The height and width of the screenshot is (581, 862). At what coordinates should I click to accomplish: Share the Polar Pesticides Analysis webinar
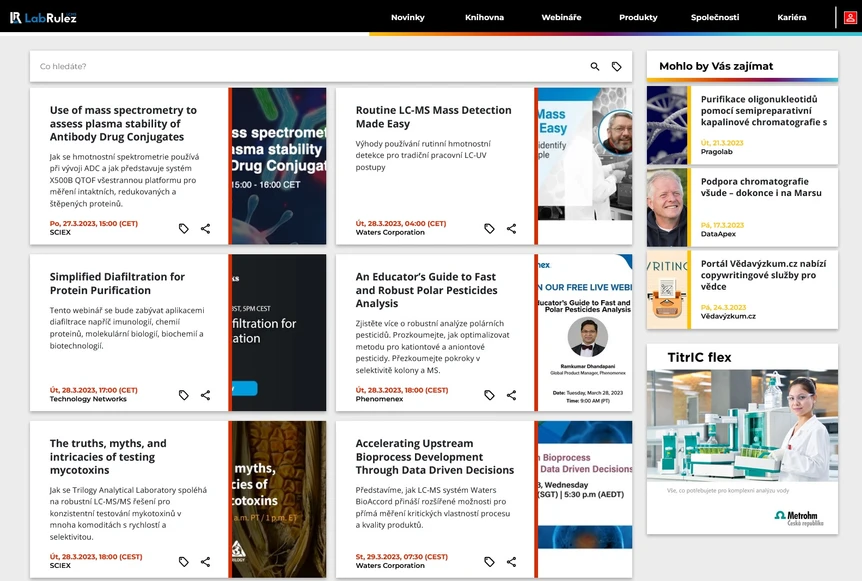(x=511, y=395)
